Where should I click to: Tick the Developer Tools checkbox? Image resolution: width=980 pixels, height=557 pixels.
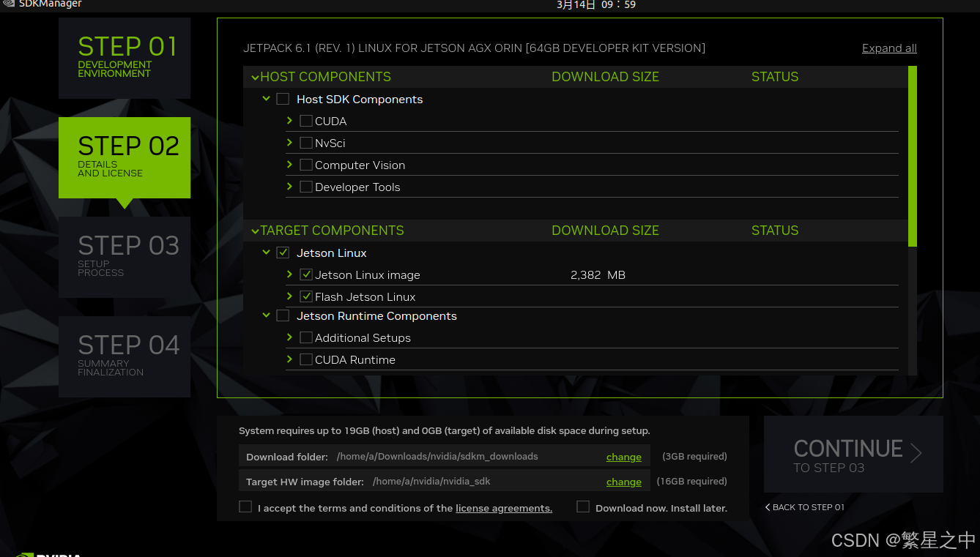click(306, 187)
